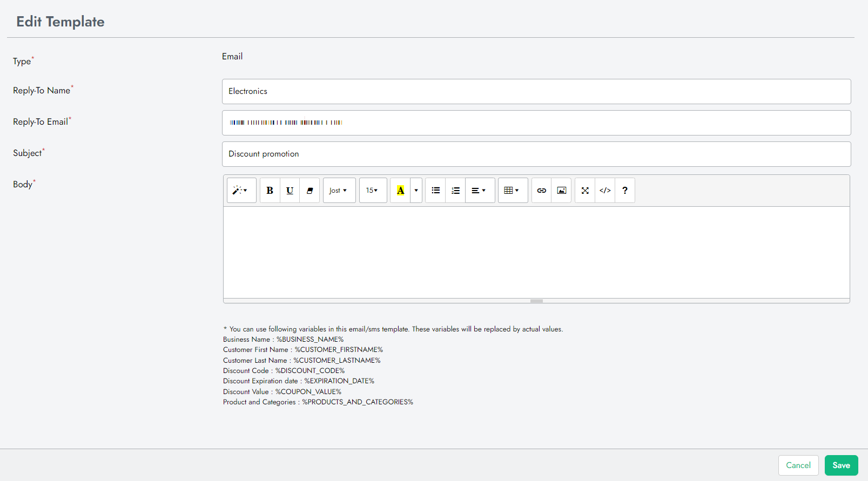Expand the Jost font family dropdown
The image size is (868, 481).
(x=339, y=191)
